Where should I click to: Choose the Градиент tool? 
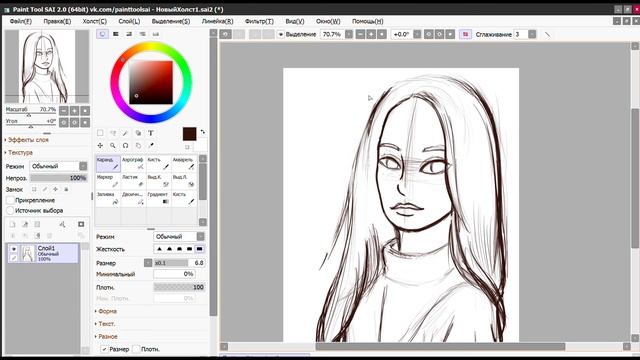(x=158, y=198)
